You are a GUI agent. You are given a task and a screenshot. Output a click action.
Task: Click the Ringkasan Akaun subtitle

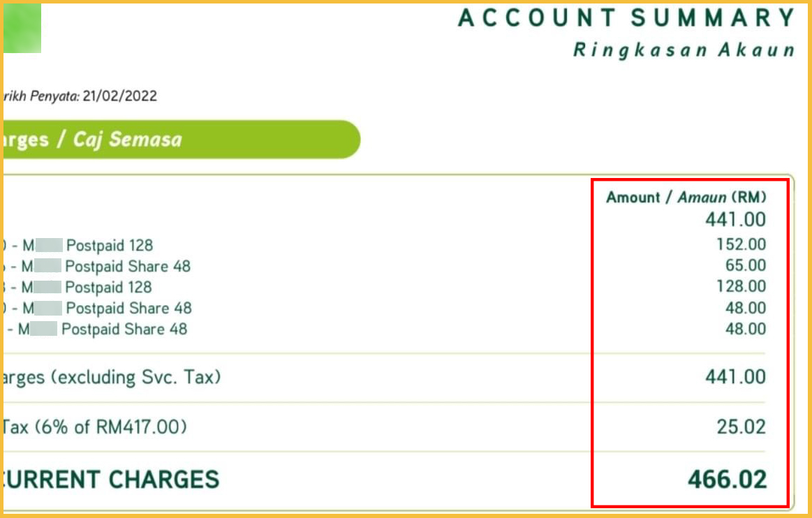(x=684, y=50)
